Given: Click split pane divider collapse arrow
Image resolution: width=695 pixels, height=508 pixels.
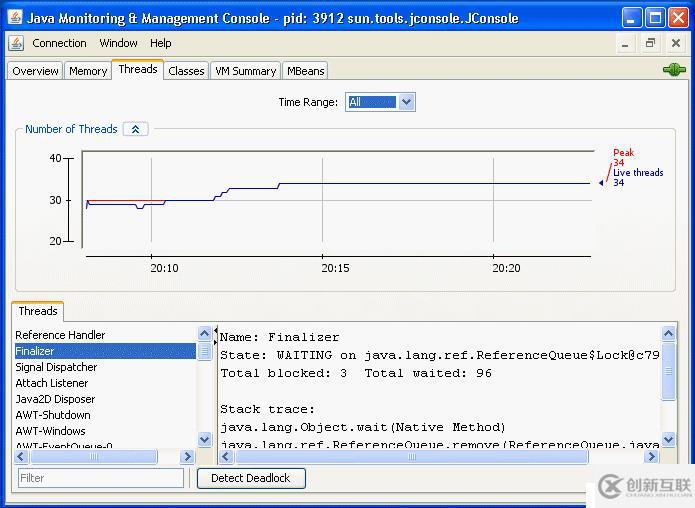Looking at the screenshot, I should click(215, 330).
